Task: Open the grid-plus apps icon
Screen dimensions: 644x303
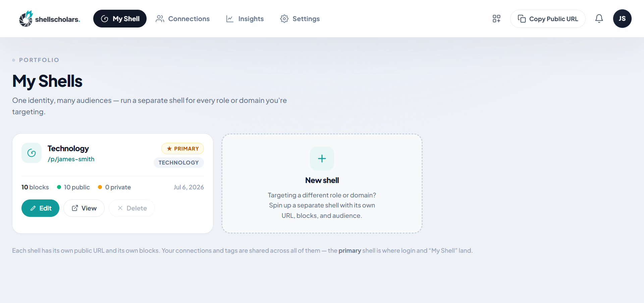Action: (496, 18)
